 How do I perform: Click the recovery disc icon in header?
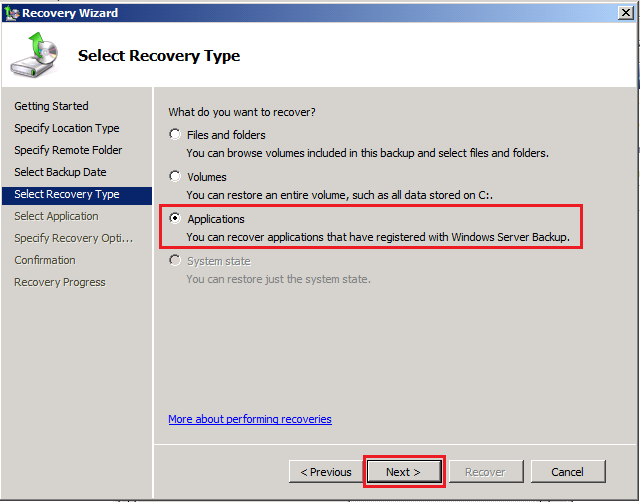[x=34, y=57]
